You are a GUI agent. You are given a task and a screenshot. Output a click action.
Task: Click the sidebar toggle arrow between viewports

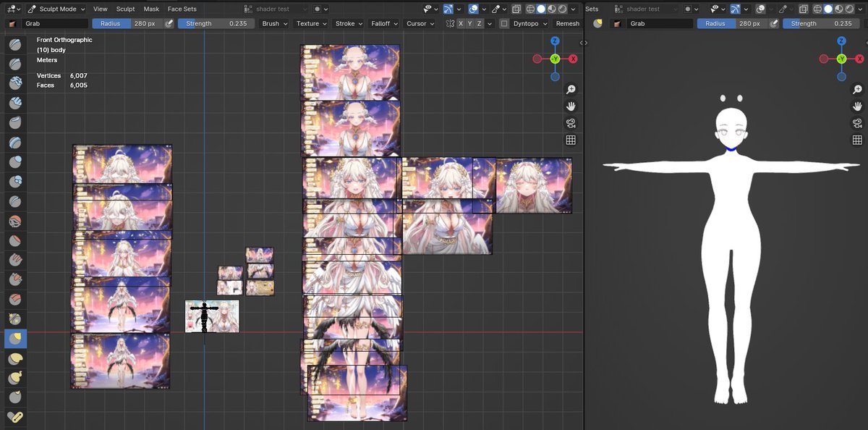point(583,43)
